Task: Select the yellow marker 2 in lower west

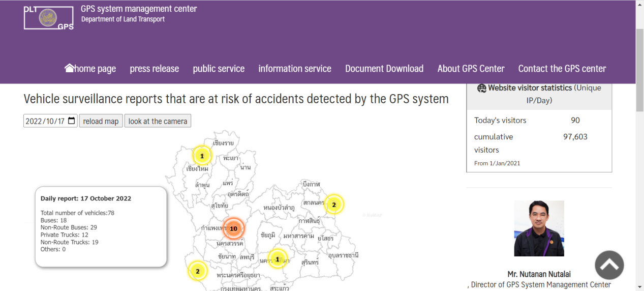Action: 198,271
